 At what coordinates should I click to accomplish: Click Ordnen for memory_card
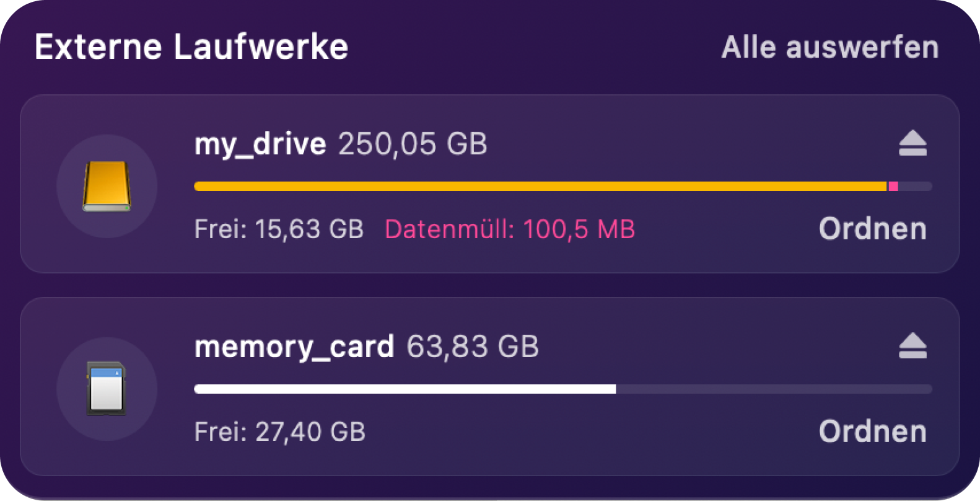[x=873, y=432]
